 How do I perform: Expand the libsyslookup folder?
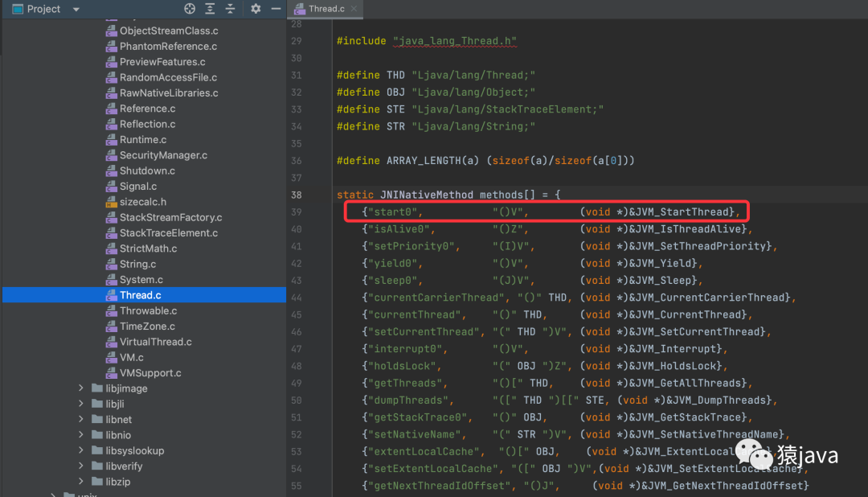(81, 450)
